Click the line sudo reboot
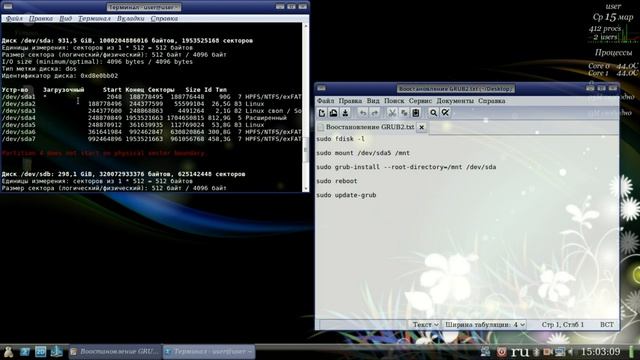The width and height of the screenshot is (640, 360). (337, 181)
